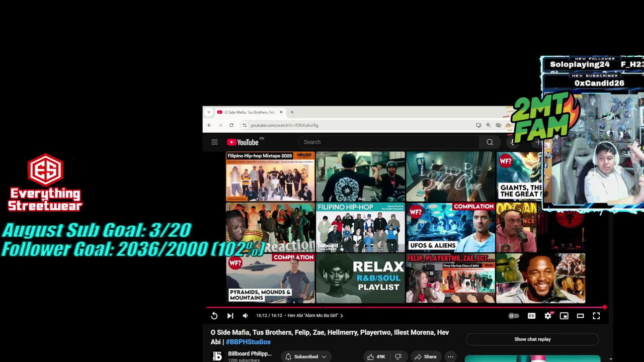Toggle closed captions (CC)

[531, 316]
